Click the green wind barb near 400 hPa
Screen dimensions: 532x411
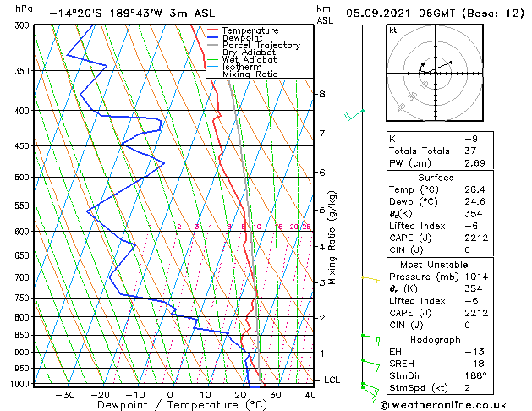tap(354, 115)
